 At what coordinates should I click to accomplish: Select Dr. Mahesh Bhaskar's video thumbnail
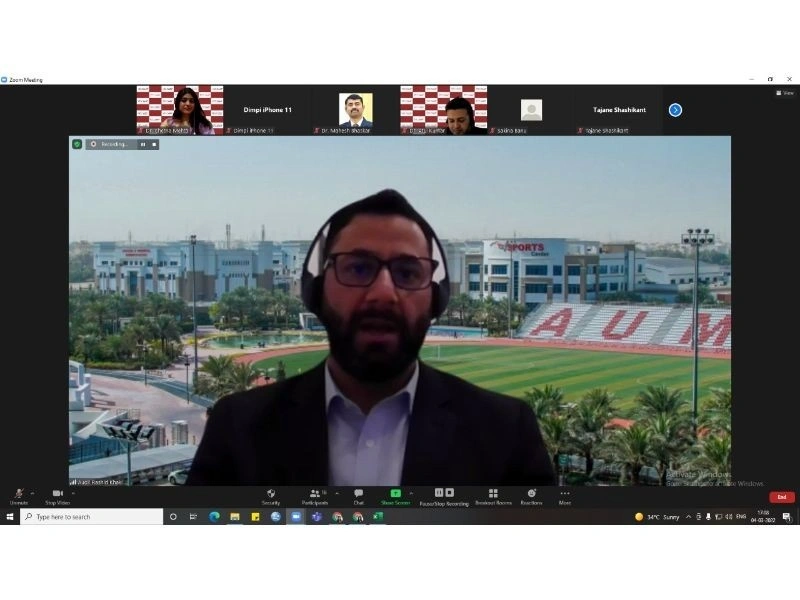tap(356, 110)
